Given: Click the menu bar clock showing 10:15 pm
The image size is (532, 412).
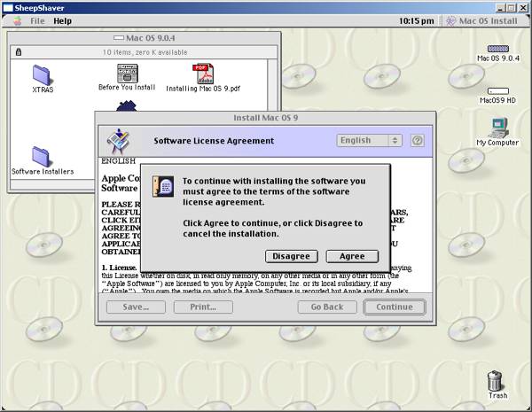Looking at the screenshot, I should [417, 20].
